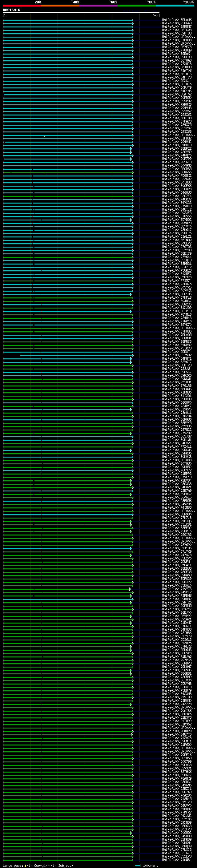Select the hit label UniRef100_C0PR50
Image resolution: width=197 pixels, height=868 pixels.
(x=177, y=98)
